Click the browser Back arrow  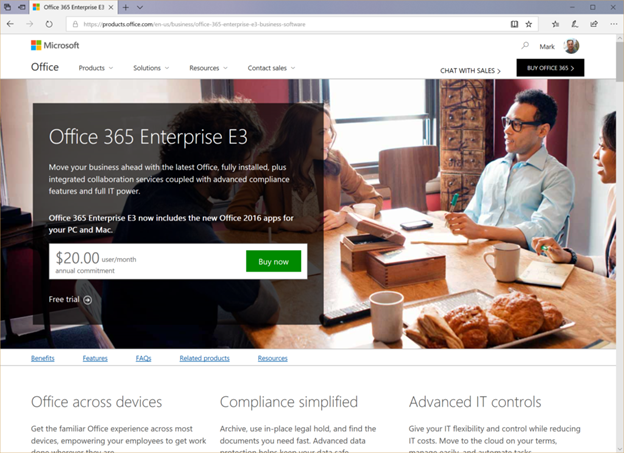pos(10,24)
